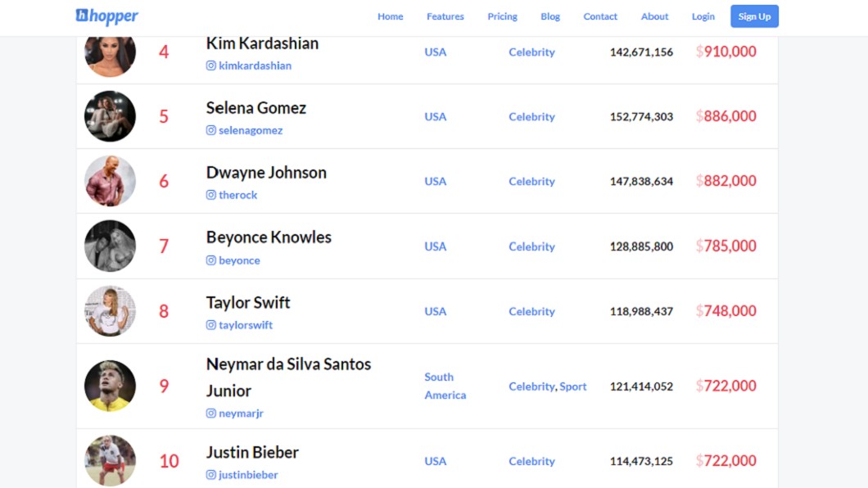Click the Hopper logo
Screen dimensions: 868x488
[x=106, y=16]
